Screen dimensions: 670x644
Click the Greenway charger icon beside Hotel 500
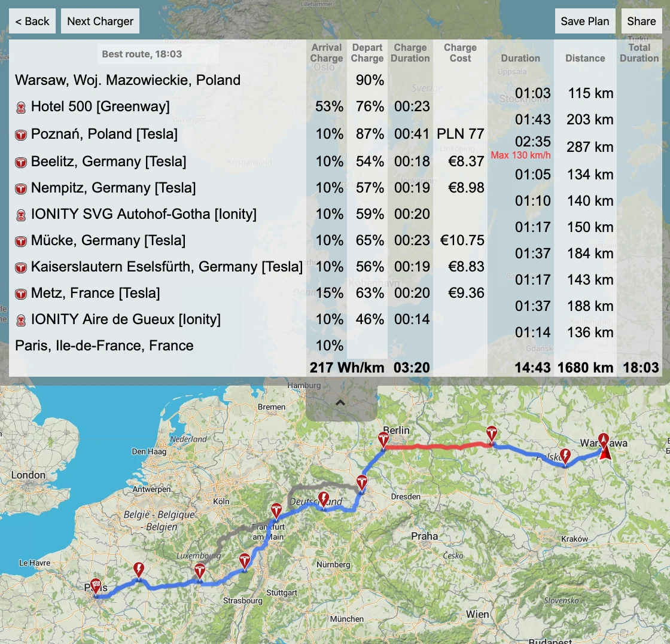click(x=20, y=108)
